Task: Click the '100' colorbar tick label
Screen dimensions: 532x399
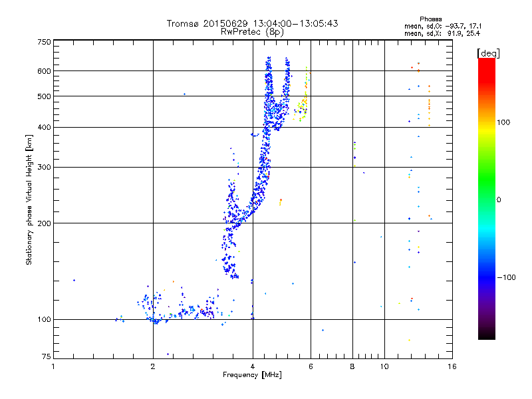Action: pyautogui.click(x=503, y=122)
